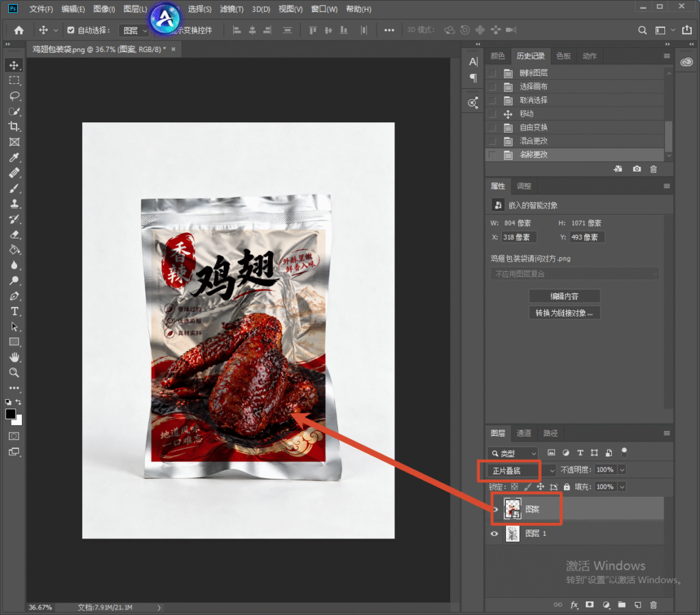
Task: Open the History panel options menu
Action: click(x=667, y=56)
